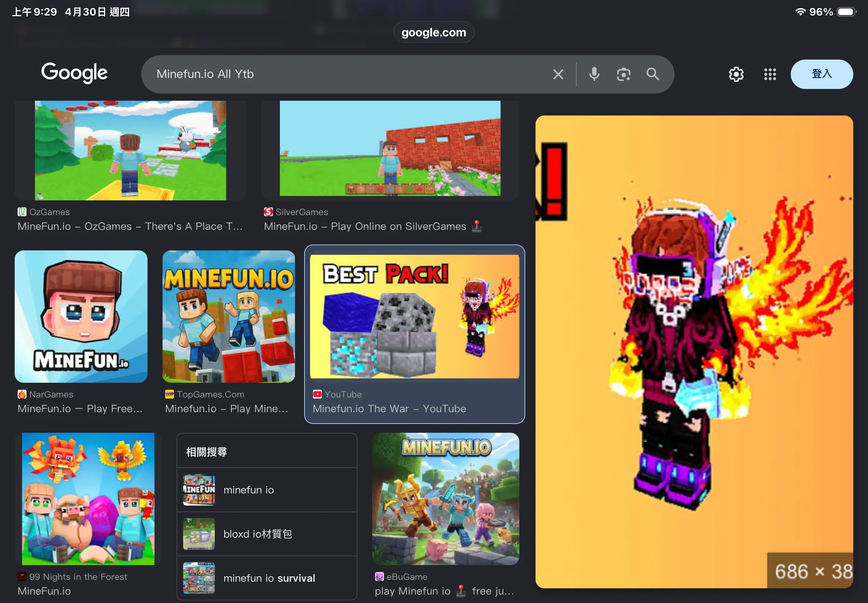Click the NarGames source name
Screen dimensions: 868x603
[x=51, y=395]
